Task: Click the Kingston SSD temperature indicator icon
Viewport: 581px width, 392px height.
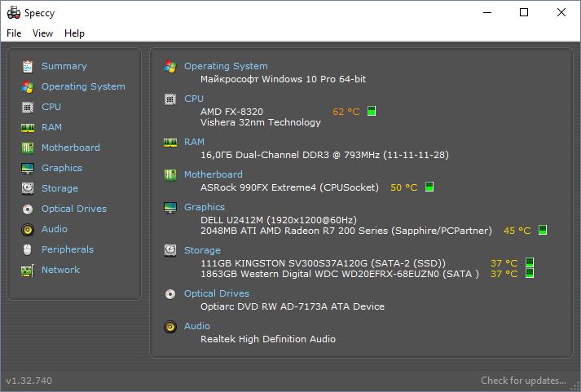Action: pyautogui.click(x=530, y=262)
